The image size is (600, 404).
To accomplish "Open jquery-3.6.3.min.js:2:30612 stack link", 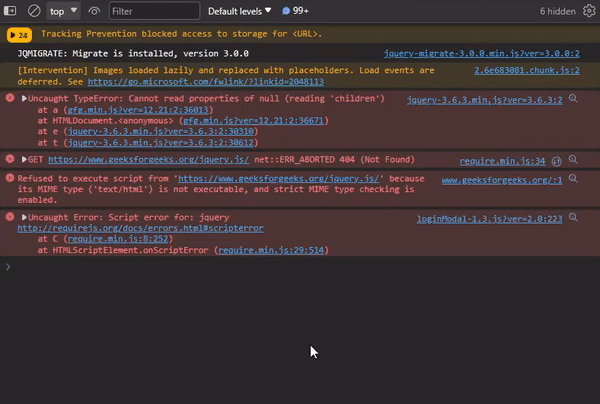I will point(161,143).
